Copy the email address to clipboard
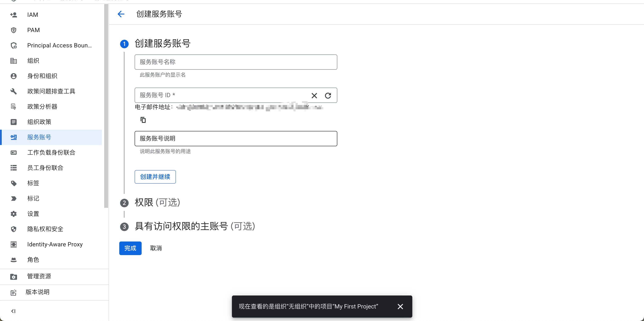The image size is (644, 321). 143,120
